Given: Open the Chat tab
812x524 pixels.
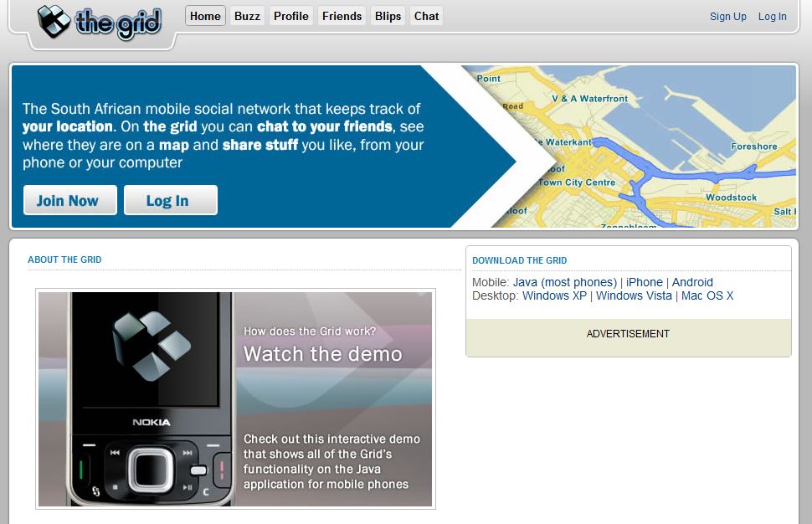Looking at the screenshot, I should [x=426, y=16].
